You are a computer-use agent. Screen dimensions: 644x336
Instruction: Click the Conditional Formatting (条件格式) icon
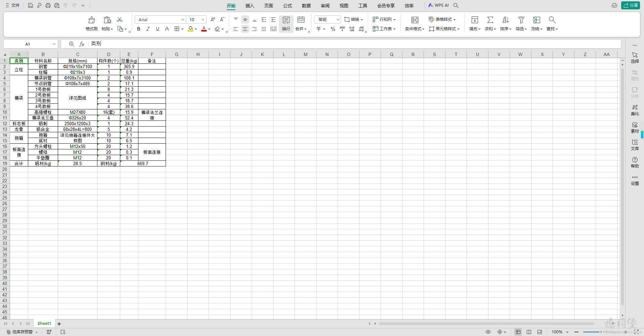(415, 20)
